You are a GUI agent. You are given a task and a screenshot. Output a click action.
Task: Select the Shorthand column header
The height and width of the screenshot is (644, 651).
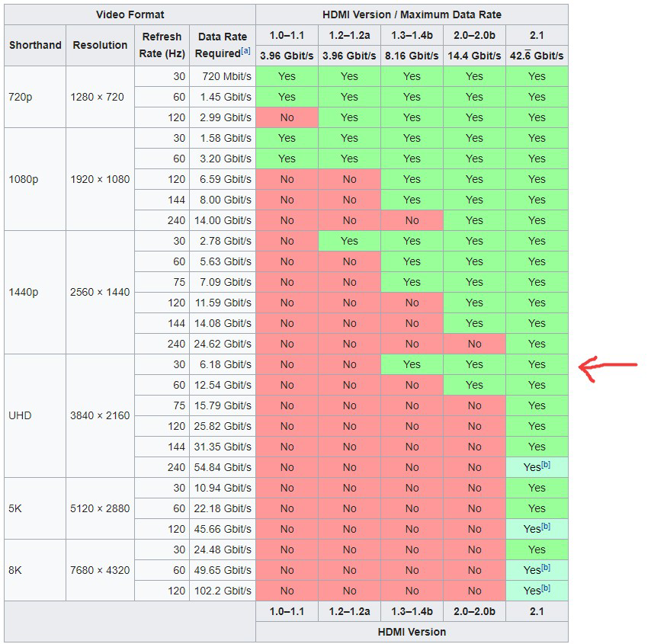[x=35, y=45]
